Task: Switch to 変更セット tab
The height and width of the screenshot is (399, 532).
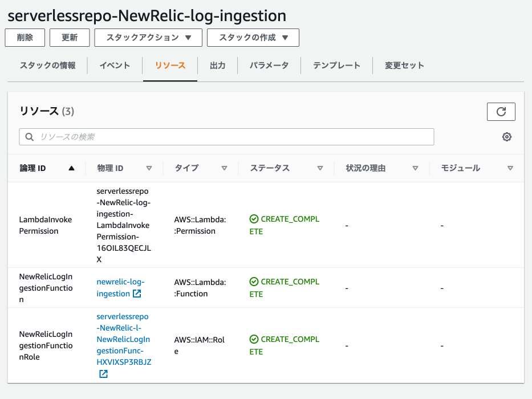Action: (404, 66)
